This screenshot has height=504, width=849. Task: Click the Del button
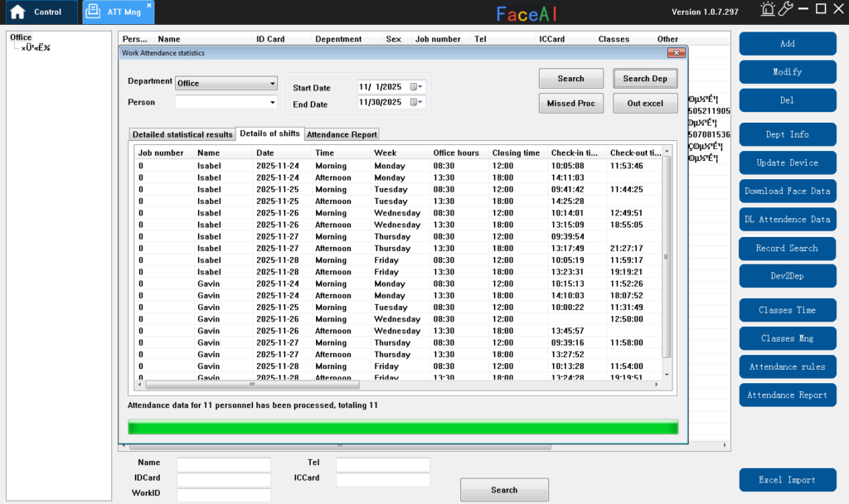[x=788, y=100]
